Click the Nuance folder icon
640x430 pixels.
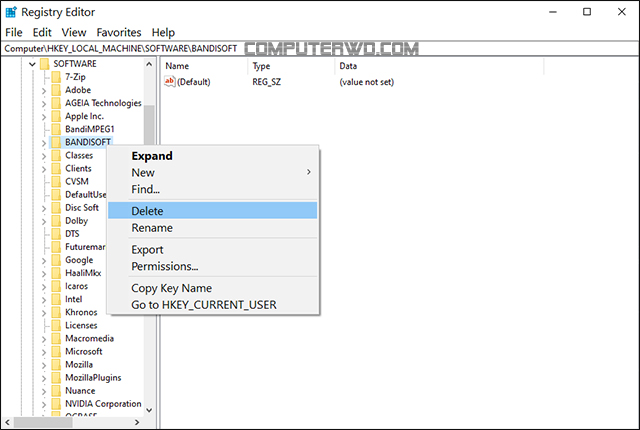[x=56, y=390]
